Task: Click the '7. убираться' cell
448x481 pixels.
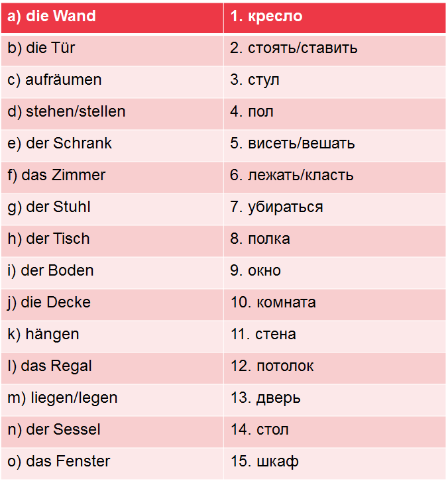Action: pyautogui.click(x=335, y=207)
